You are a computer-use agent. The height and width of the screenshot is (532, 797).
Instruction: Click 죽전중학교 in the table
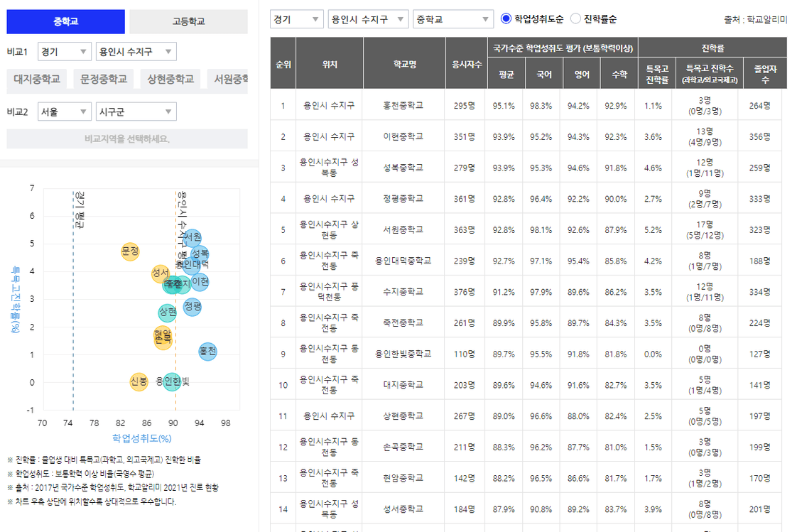tap(403, 322)
